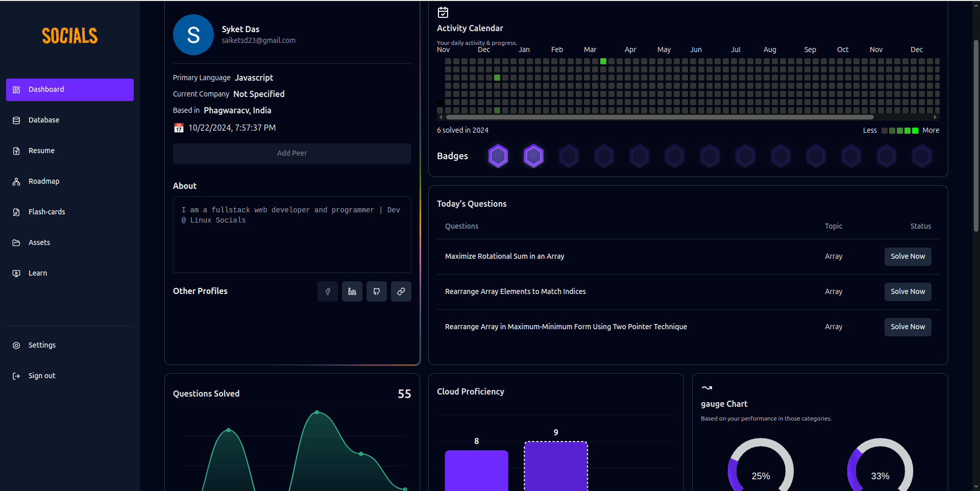Image resolution: width=980 pixels, height=491 pixels.
Task: Go to the Database section
Action: 70,120
